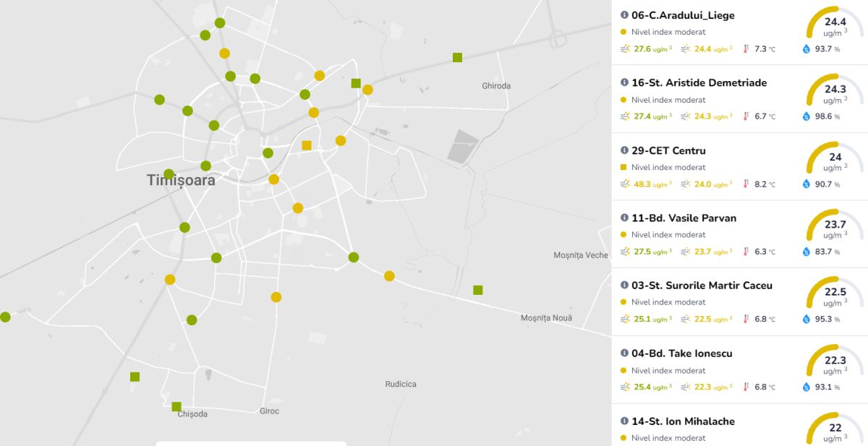Select the yellow square sensor marker on map

pyautogui.click(x=307, y=145)
